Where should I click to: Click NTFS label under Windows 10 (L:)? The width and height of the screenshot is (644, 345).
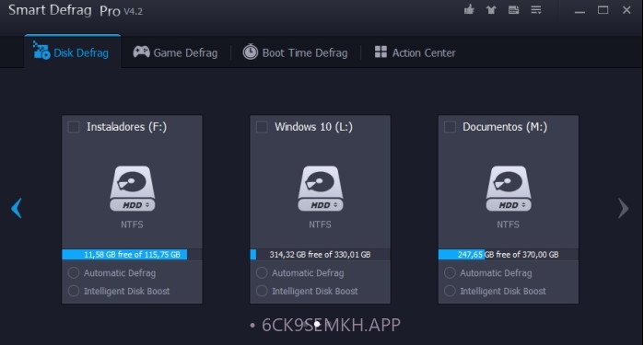320,224
